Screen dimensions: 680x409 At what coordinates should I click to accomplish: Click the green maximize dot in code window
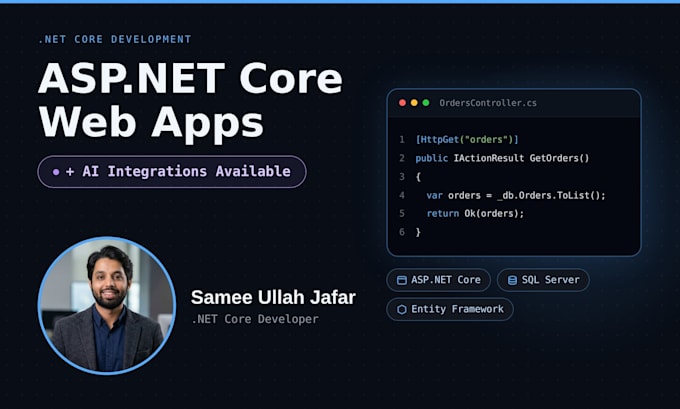click(x=426, y=103)
